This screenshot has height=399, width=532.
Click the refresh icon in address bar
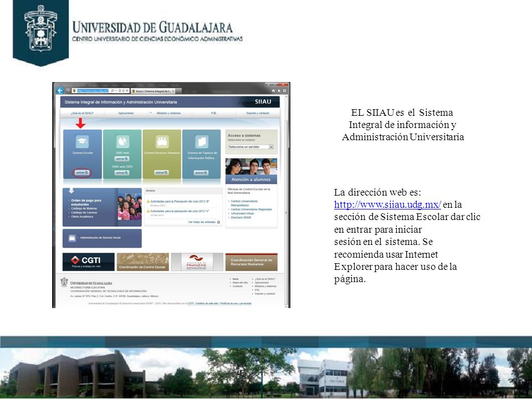[x=124, y=91]
